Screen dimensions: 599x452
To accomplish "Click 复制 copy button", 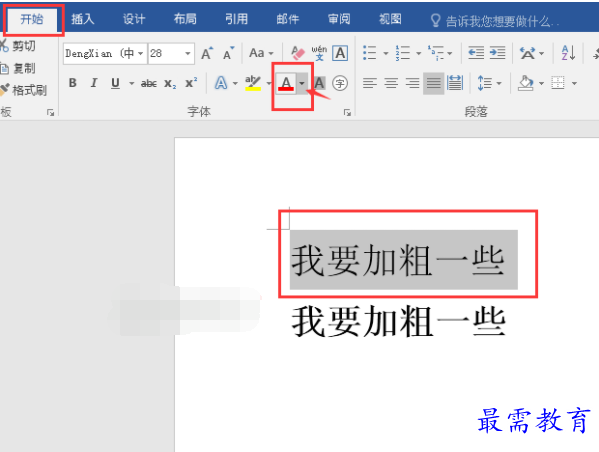I will (18, 68).
